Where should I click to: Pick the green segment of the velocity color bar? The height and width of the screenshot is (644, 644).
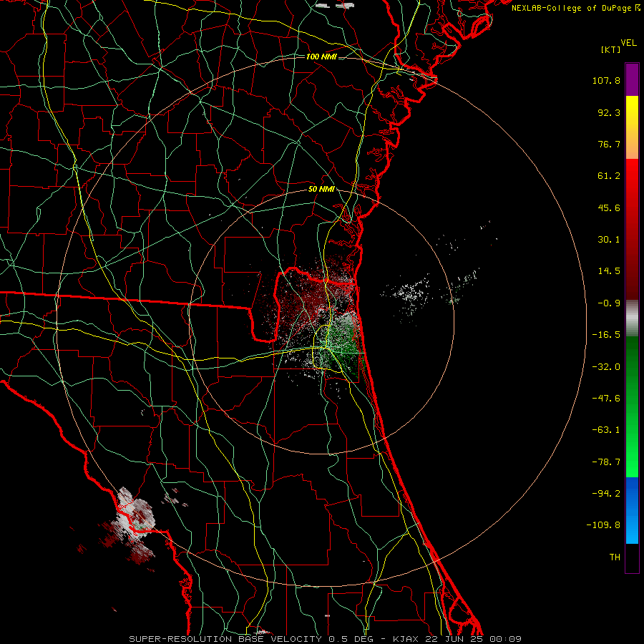(x=632, y=406)
